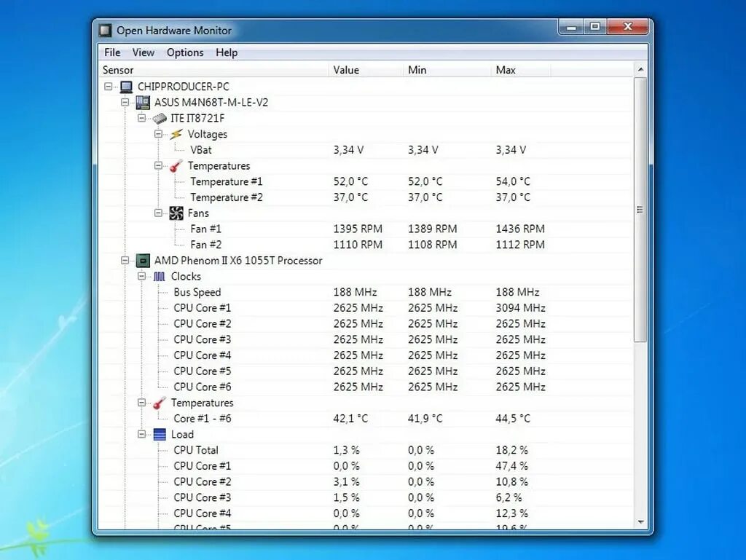Collapse the Voltages group
The height and width of the screenshot is (560, 746).
158,134
